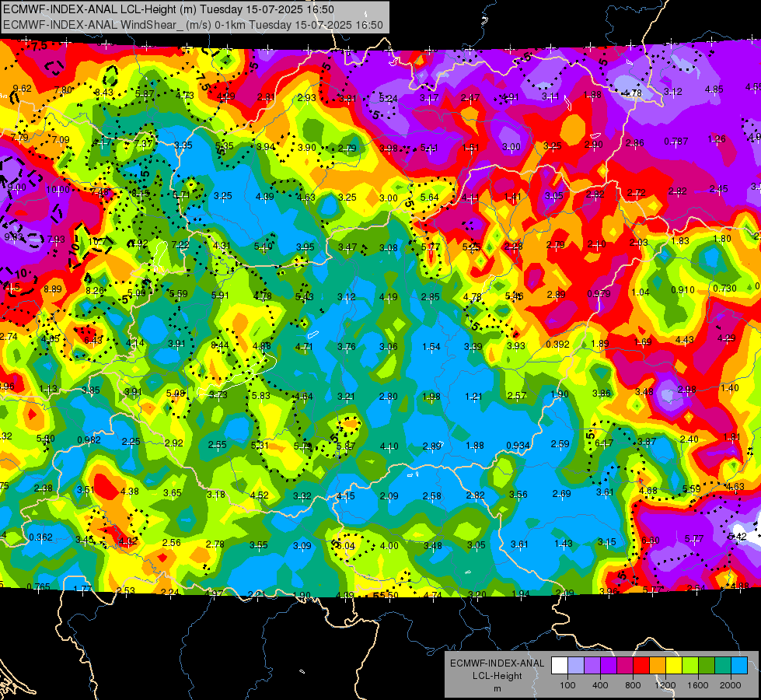Pick the pale lavender legend swatch
This screenshot has width=761, height=700.
coord(576,665)
